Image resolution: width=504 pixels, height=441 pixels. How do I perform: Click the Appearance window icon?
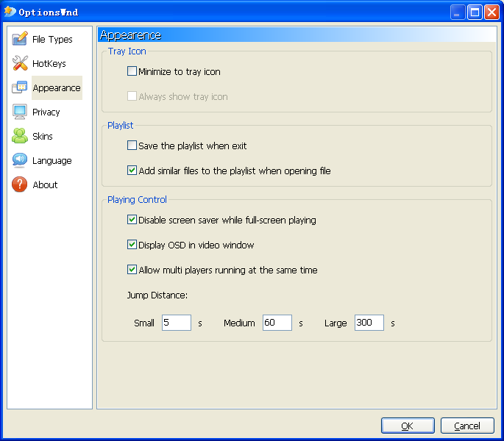click(20, 87)
